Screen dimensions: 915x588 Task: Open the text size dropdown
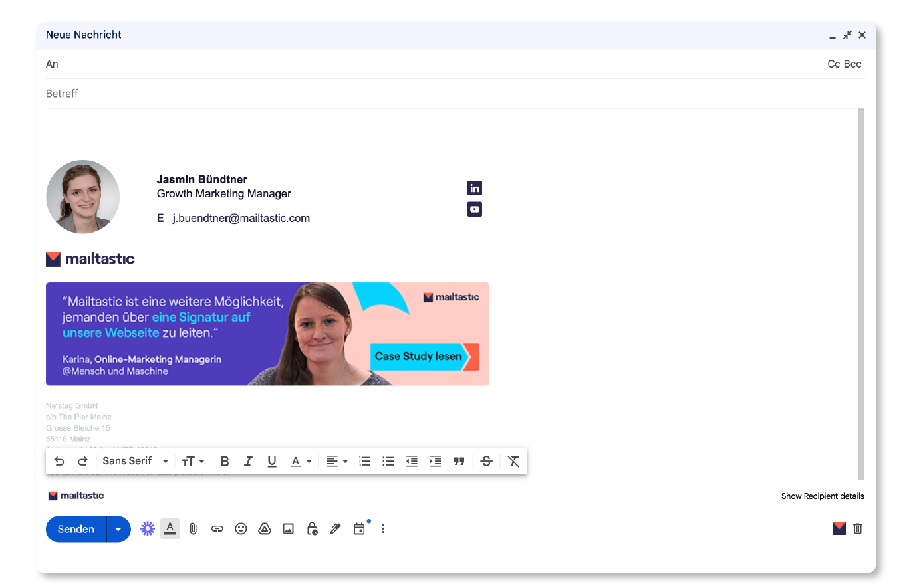tap(193, 461)
